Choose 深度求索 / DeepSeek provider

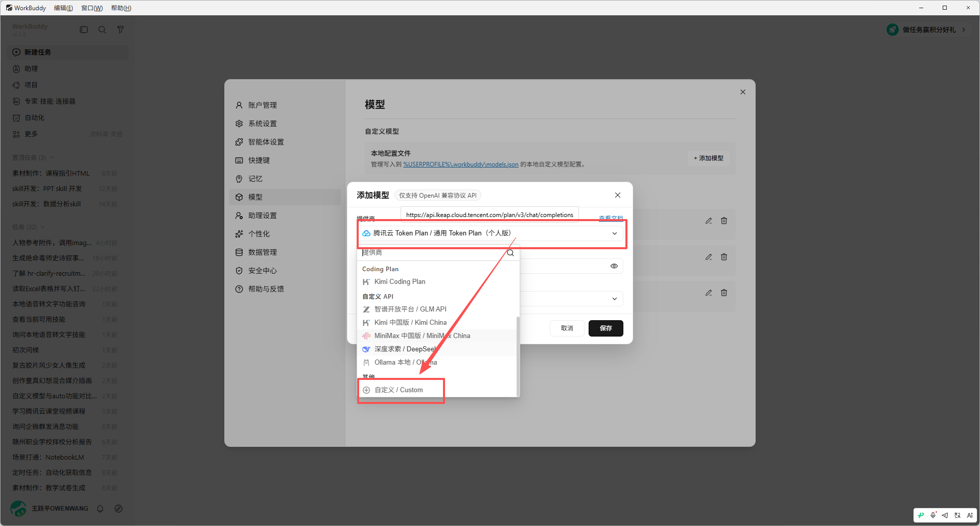[437, 349]
